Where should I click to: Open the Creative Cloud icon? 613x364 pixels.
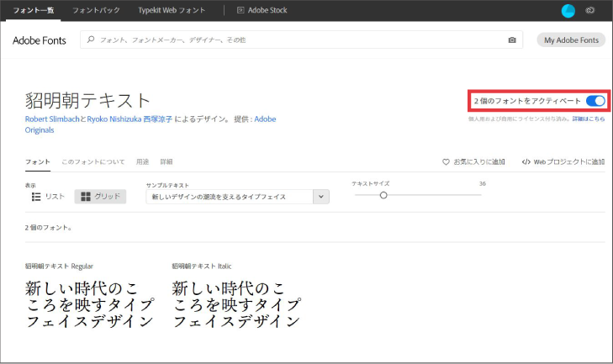click(x=590, y=11)
